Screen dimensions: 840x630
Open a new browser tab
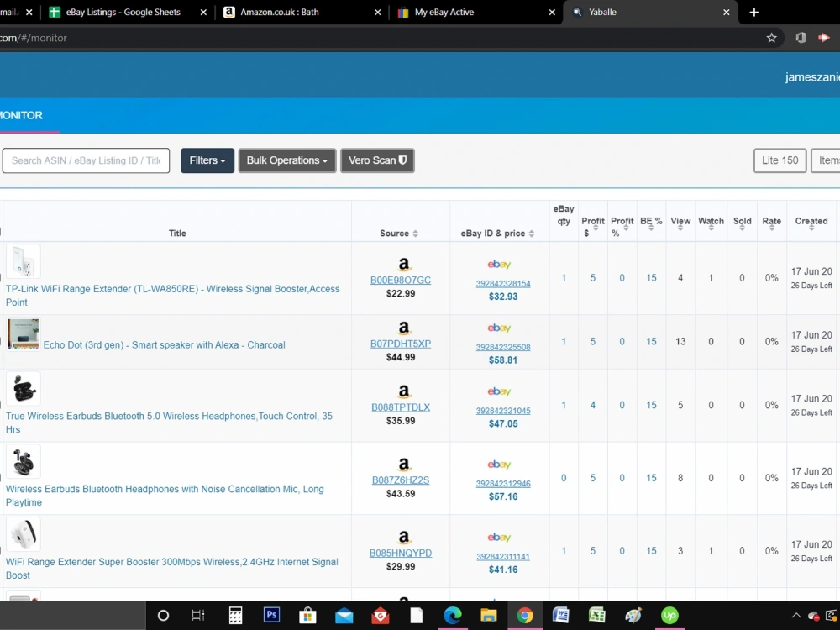pyautogui.click(x=753, y=12)
